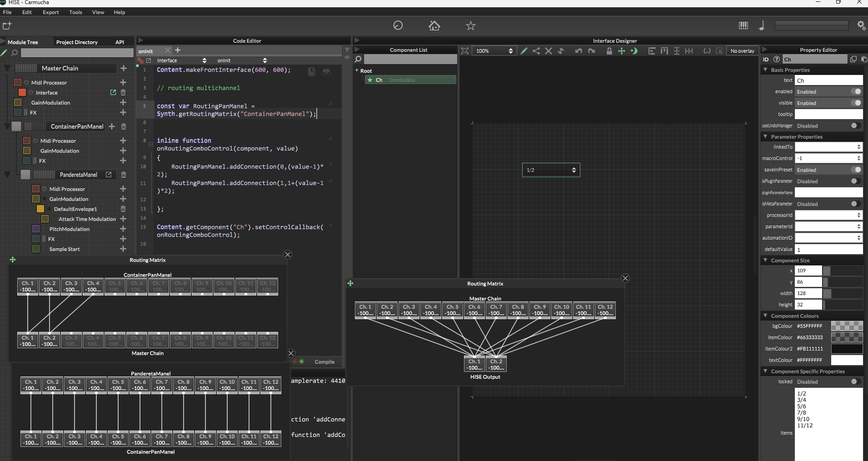Click the align top icon in designer toolbar
The image size is (868, 461).
point(664,51)
